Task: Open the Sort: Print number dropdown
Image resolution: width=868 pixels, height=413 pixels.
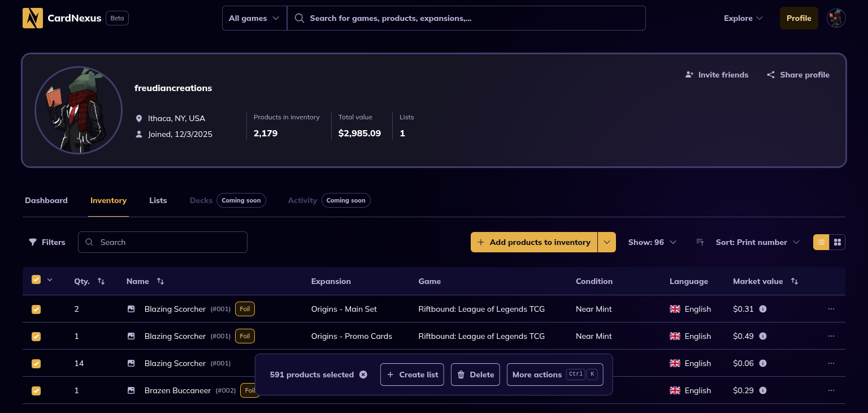Action: pos(757,242)
